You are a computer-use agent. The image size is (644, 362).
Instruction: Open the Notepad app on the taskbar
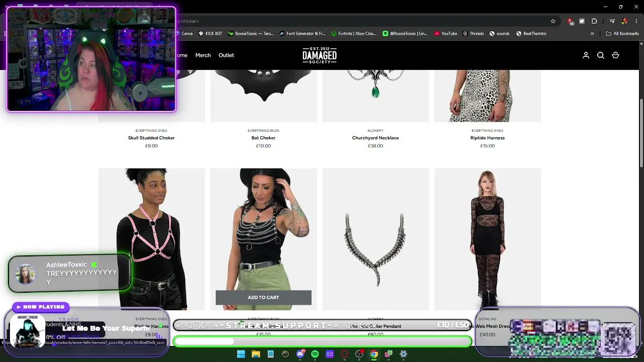click(x=271, y=354)
